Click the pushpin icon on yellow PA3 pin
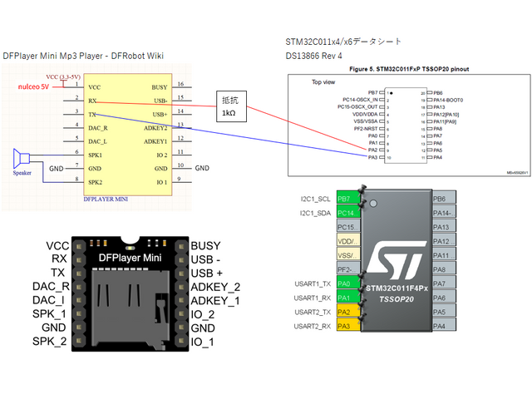This screenshot has height=399, width=532. pos(362,318)
